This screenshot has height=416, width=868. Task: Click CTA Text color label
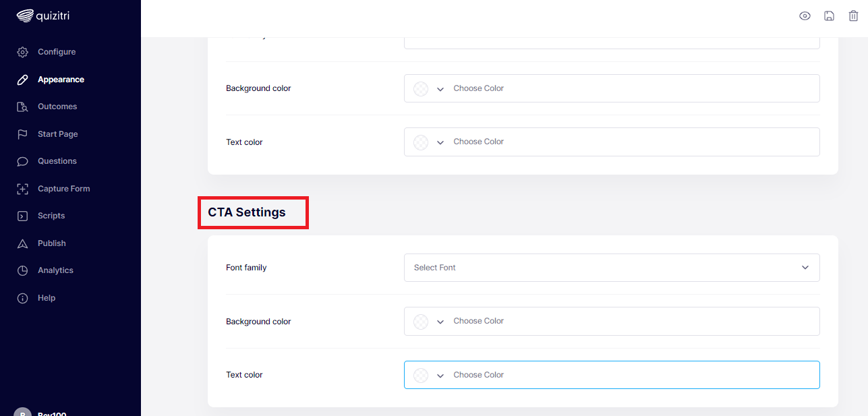pyautogui.click(x=244, y=375)
